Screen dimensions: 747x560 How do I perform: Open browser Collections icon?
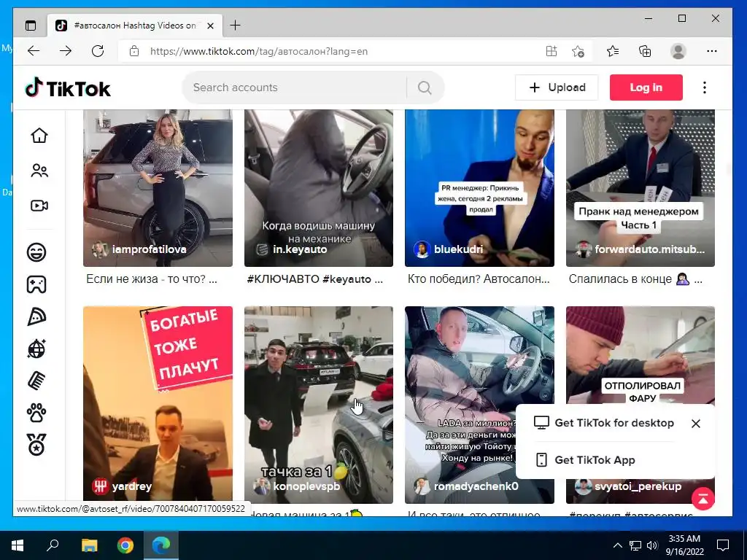645,51
